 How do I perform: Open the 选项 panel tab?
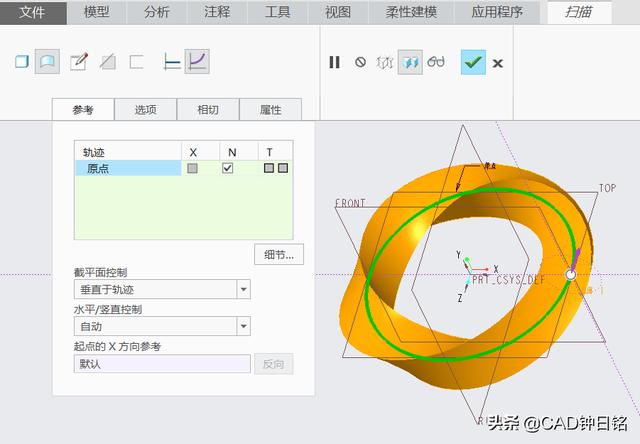click(146, 110)
